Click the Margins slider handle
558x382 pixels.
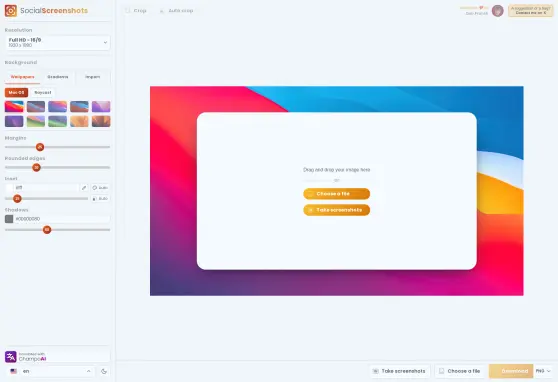40,147
